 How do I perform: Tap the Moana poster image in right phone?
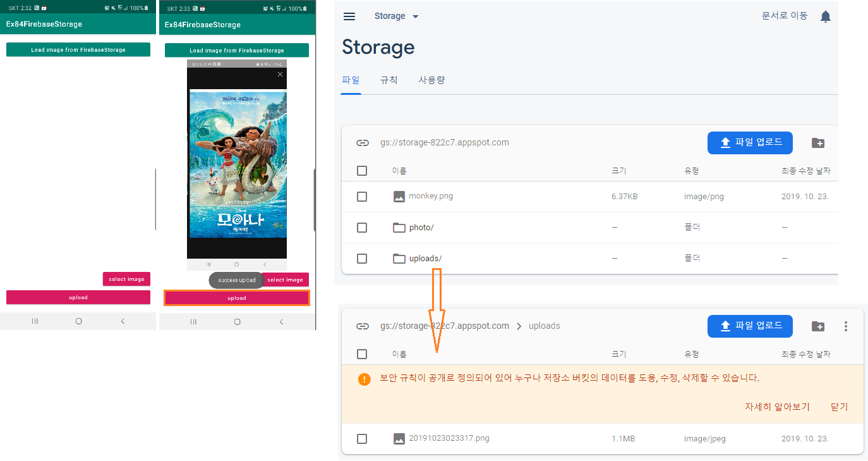tap(238, 164)
